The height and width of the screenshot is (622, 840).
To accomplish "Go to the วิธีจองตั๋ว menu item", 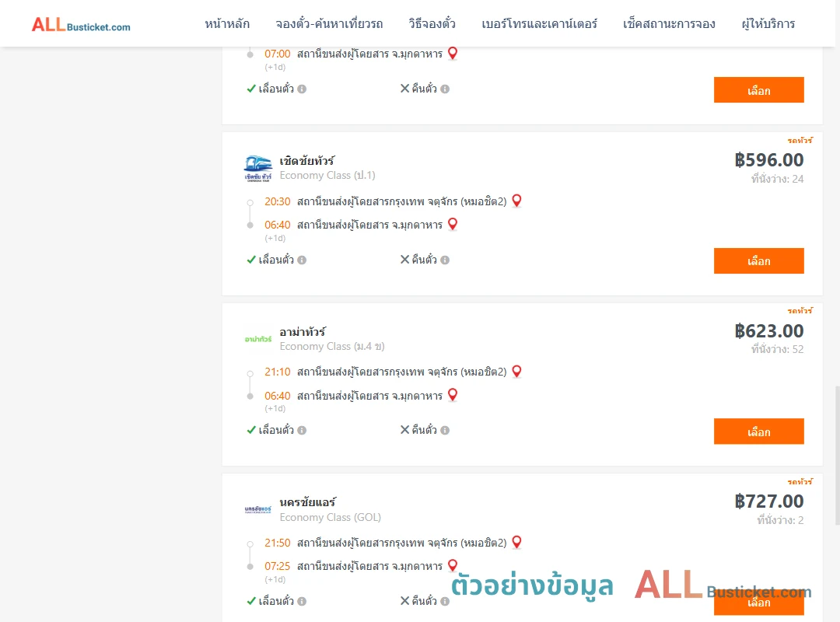I will pyautogui.click(x=432, y=24).
